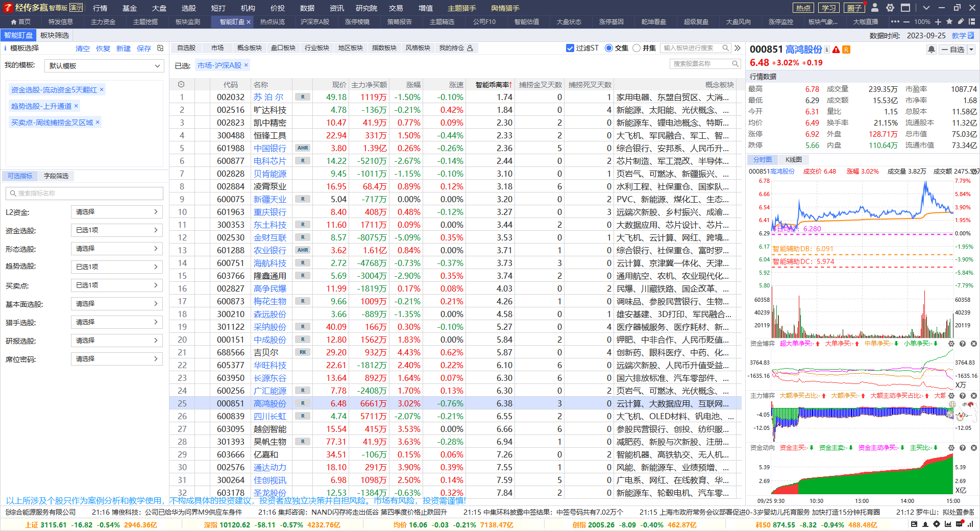
Task: Expand the 猎手选股 请选择 selector
Action: tap(116, 322)
